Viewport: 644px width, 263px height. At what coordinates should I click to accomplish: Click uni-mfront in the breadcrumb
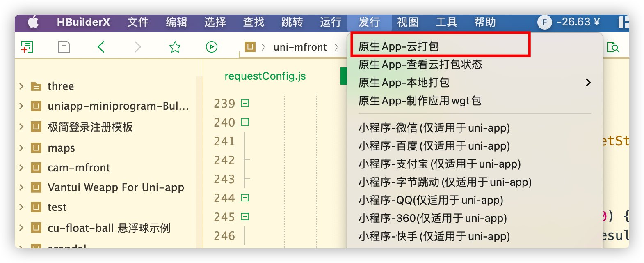click(x=300, y=47)
